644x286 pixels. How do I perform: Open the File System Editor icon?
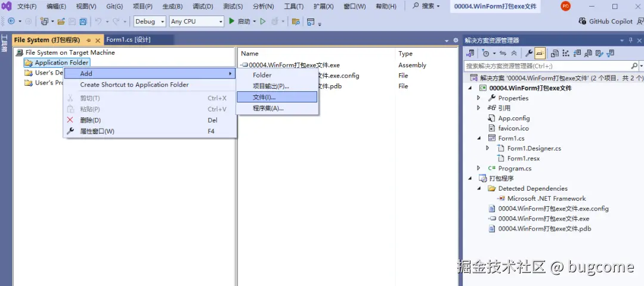(555, 53)
